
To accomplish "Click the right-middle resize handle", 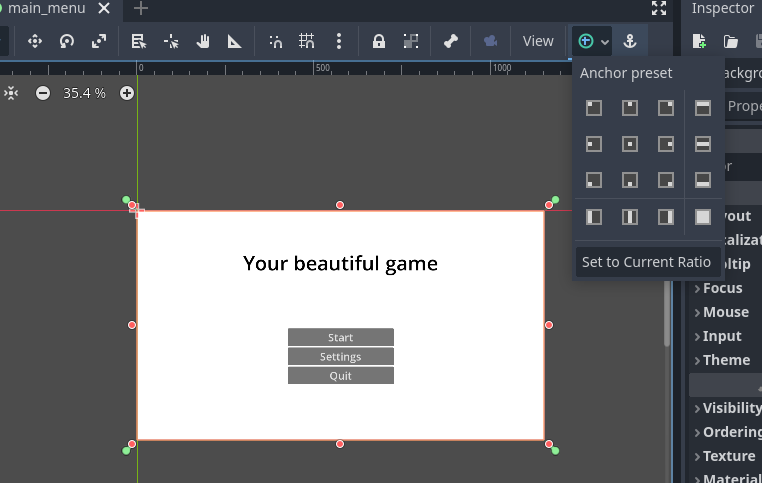I will [549, 325].
